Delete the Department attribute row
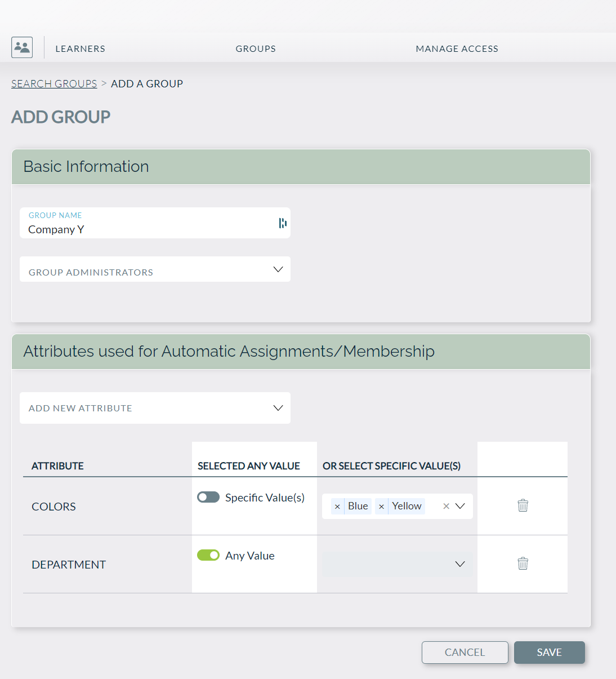The width and height of the screenshot is (616, 679). click(x=523, y=563)
